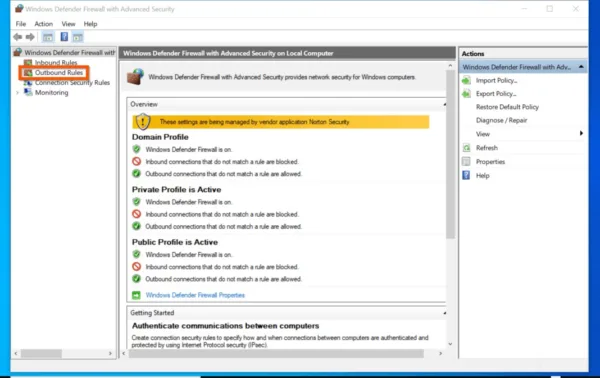Image resolution: width=600 pixels, height=378 pixels.
Task: Select Connection Security Rules node
Action: [x=72, y=82]
